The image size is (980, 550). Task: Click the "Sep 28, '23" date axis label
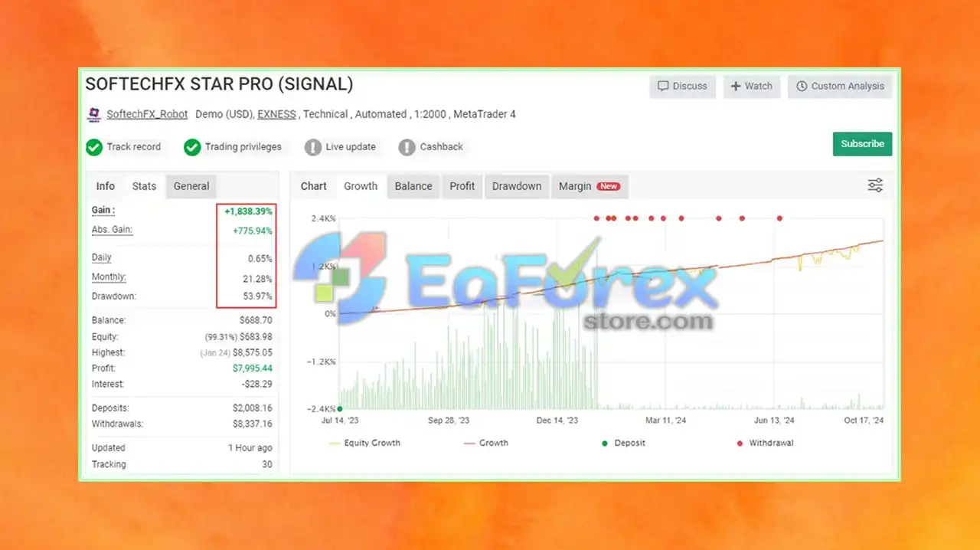(449, 421)
